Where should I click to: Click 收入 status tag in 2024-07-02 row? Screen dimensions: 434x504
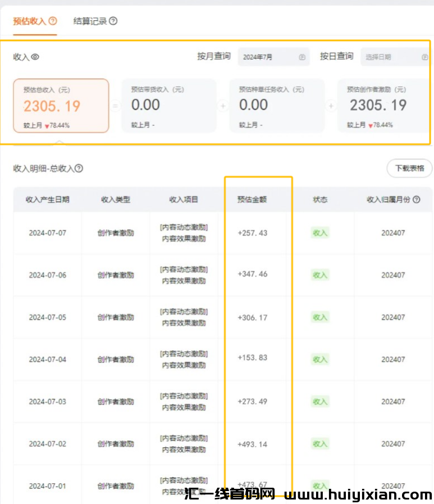tap(320, 444)
